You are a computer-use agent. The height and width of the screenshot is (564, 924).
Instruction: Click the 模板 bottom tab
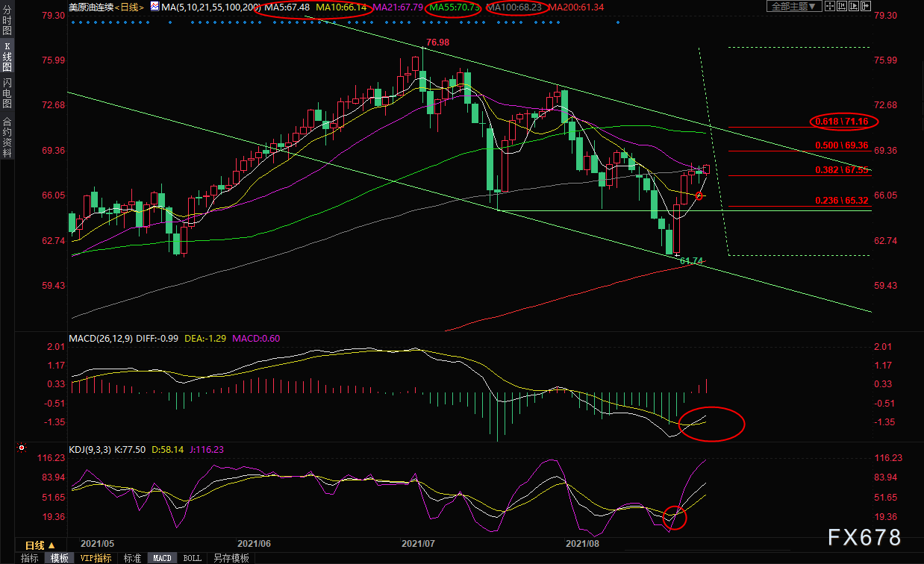59,558
